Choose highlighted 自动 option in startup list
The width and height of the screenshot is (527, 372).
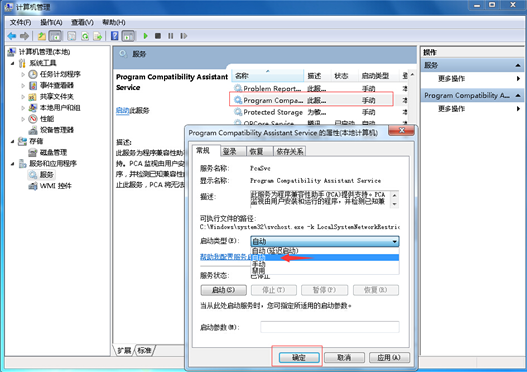pos(325,257)
